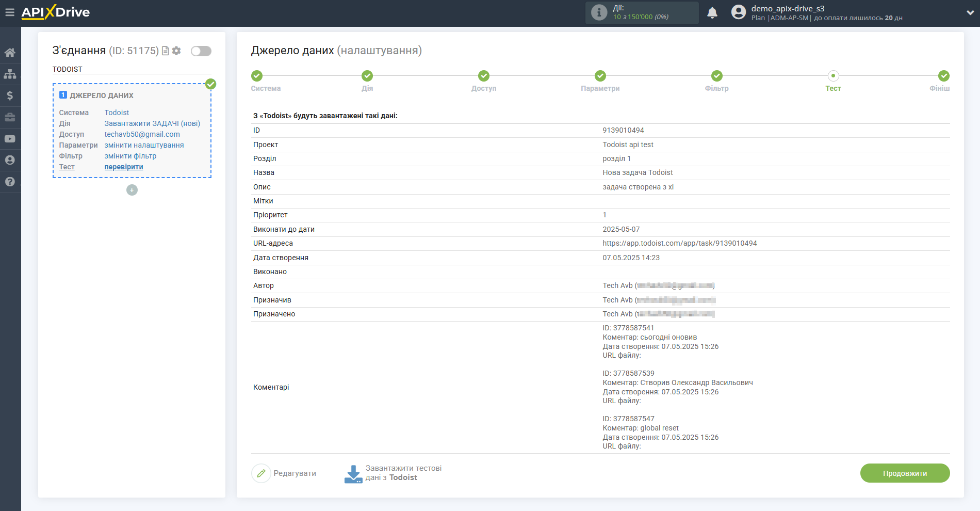The height and width of the screenshot is (511, 980).
Task: Click the Пріоритет row label
Action: pyautogui.click(x=270, y=215)
